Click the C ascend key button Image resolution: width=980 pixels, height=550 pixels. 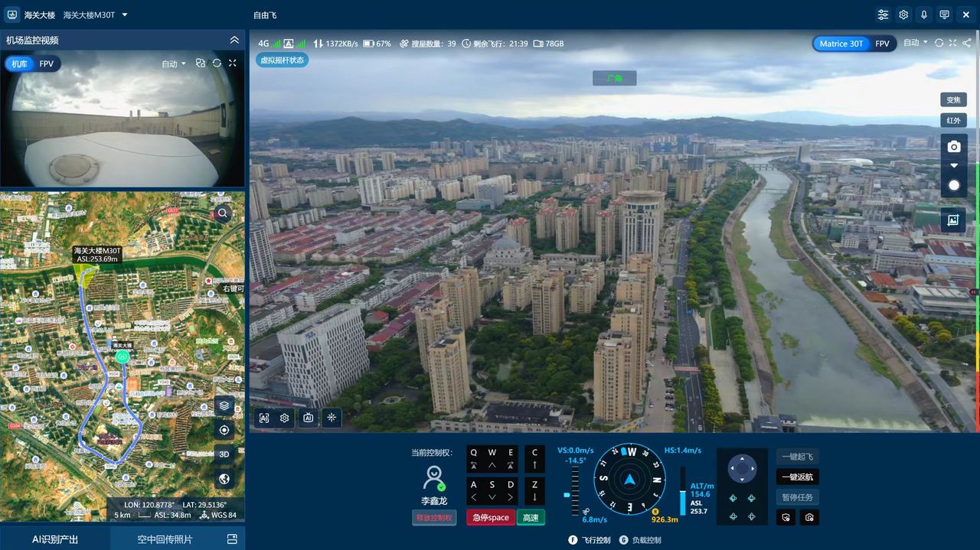pyautogui.click(x=534, y=459)
